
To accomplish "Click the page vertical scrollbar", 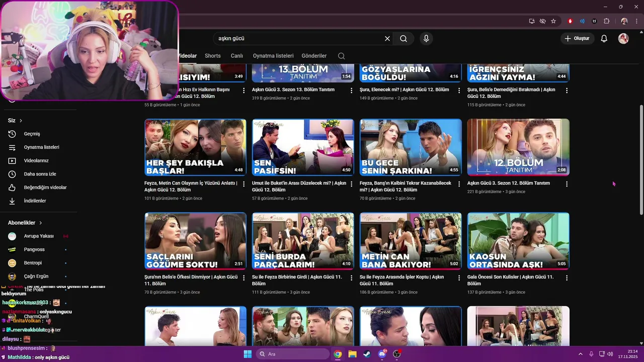I will 641,160.
